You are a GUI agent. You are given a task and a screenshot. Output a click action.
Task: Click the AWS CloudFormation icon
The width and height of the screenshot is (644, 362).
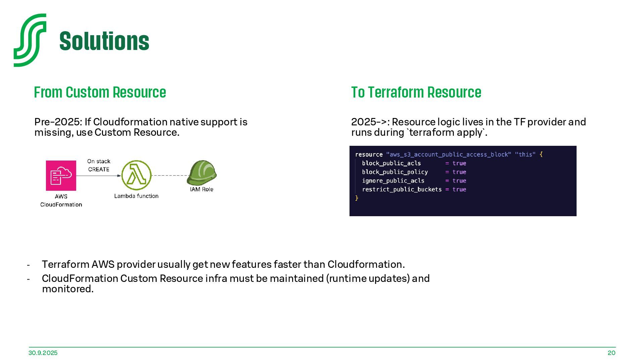point(61,175)
